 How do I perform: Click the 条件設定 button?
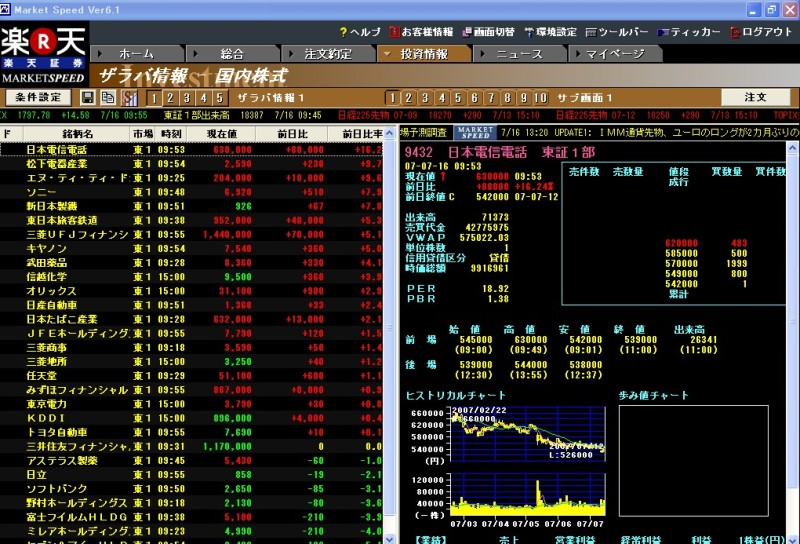pyautogui.click(x=38, y=97)
